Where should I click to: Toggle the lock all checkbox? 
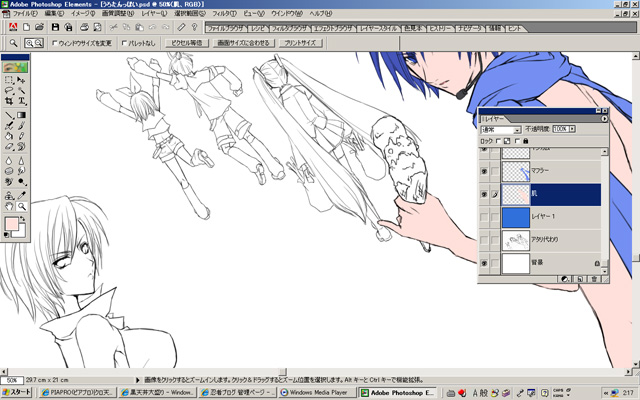[x=517, y=141]
